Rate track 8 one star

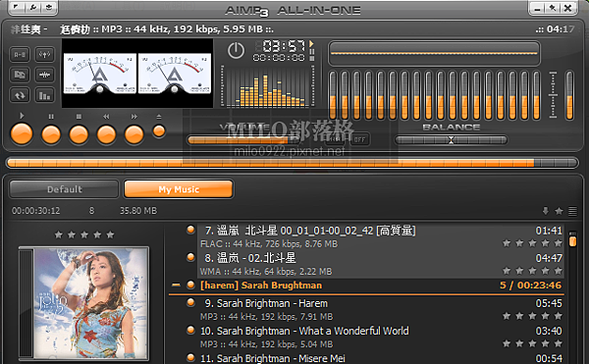pos(507,271)
